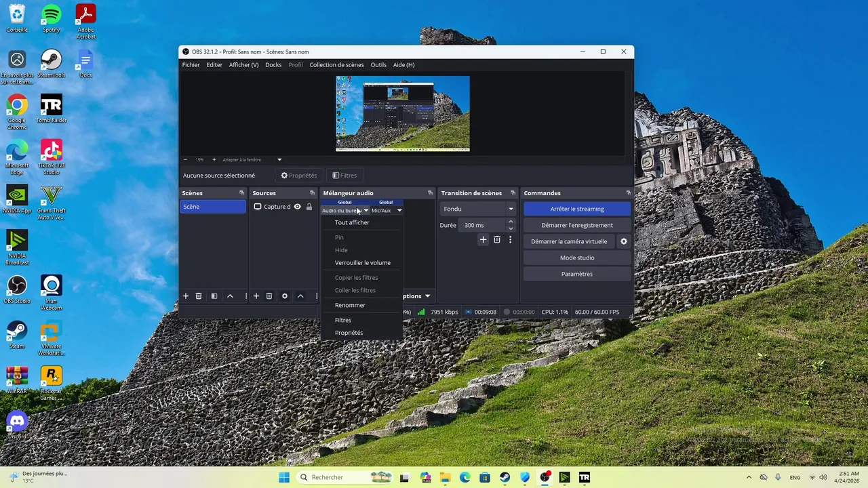Open transition properties three-dot menu
Screen dimensions: 868x488
pos(511,240)
